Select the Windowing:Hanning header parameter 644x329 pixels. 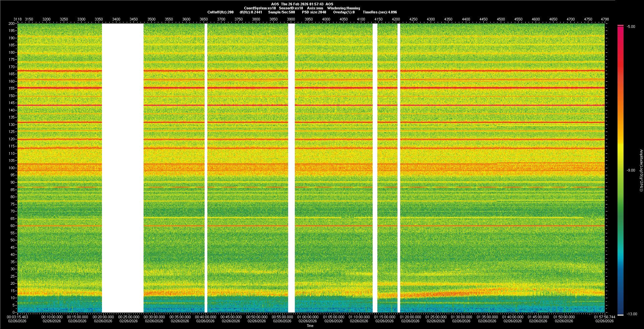343,8
